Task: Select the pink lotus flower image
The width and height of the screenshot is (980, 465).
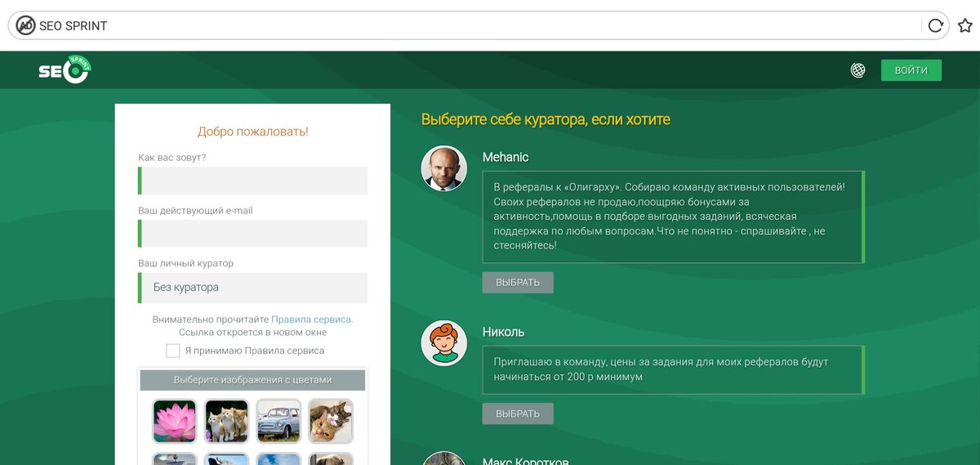Action: [175, 422]
